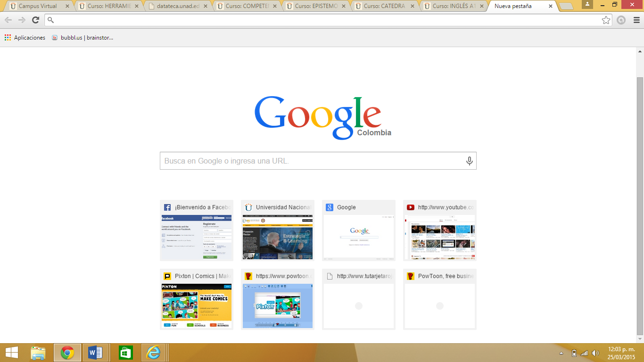Open the Aplicaciones apps shortcut
The height and width of the screenshot is (362, 644).
click(x=25, y=38)
